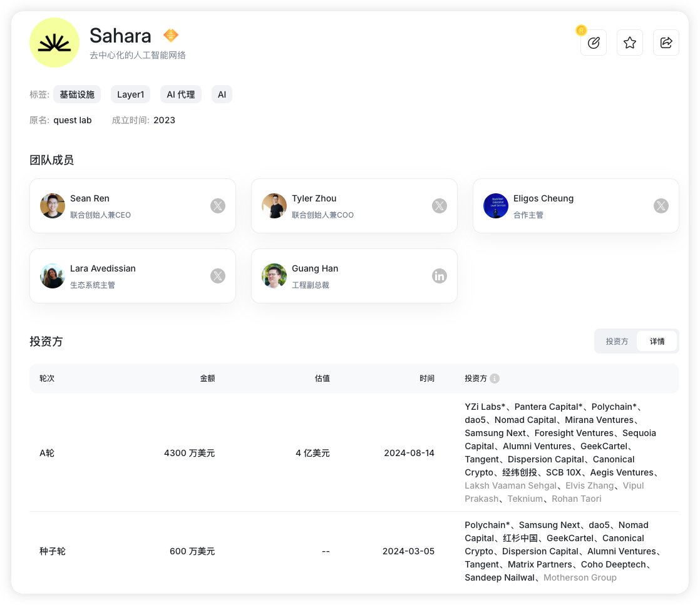Image resolution: width=700 pixels, height=605 pixels.
Task: Click Tyler Zhou's avatar photo
Action: coord(274,206)
